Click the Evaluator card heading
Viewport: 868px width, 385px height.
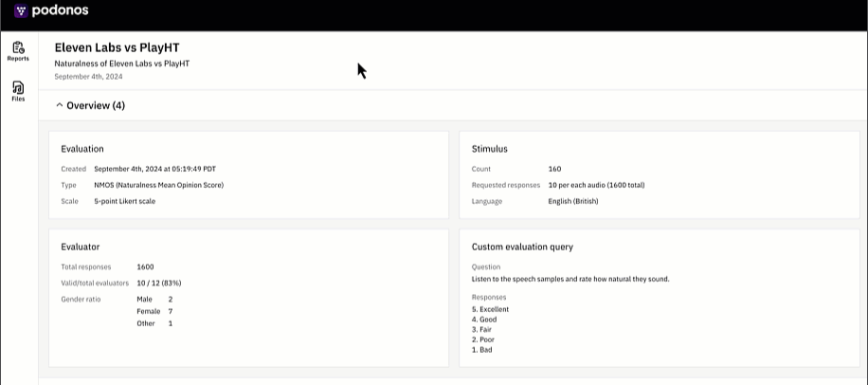[81, 247]
